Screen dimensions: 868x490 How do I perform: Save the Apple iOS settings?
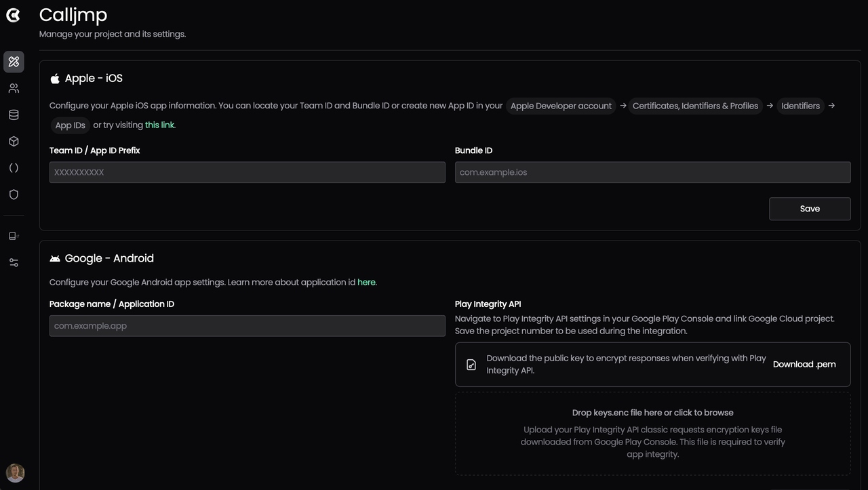[810, 209]
